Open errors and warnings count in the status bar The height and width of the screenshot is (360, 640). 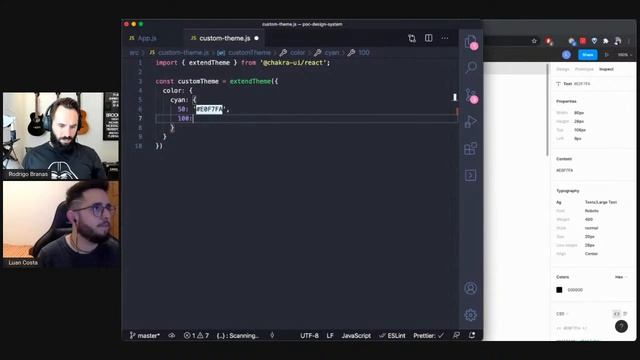196,336
